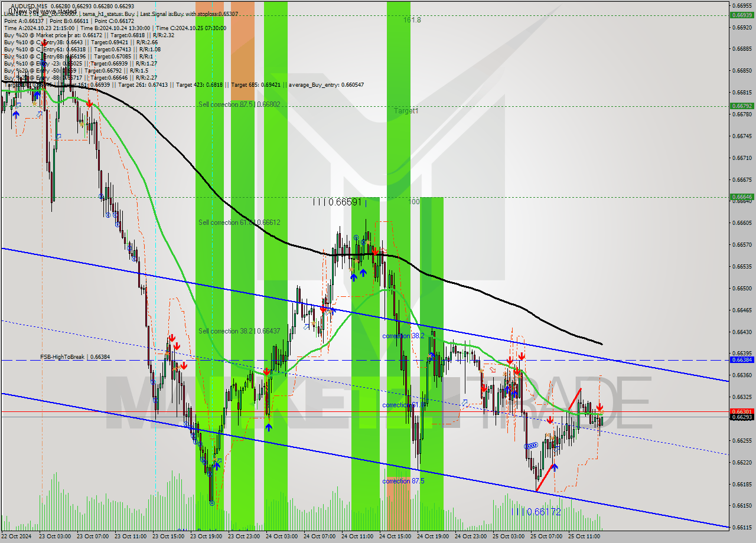This screenshot has width=756, height=543.
Task: Click 'Sell correction 87.5 | 0.66802' label
Action: point(239,104)
